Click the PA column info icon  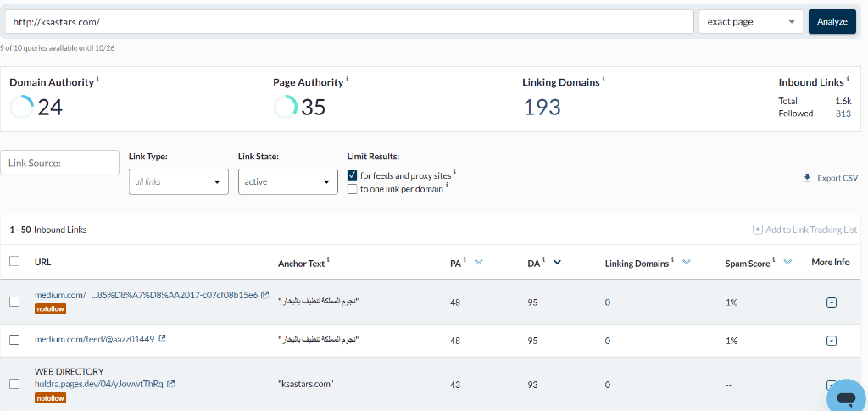[465, 259]
